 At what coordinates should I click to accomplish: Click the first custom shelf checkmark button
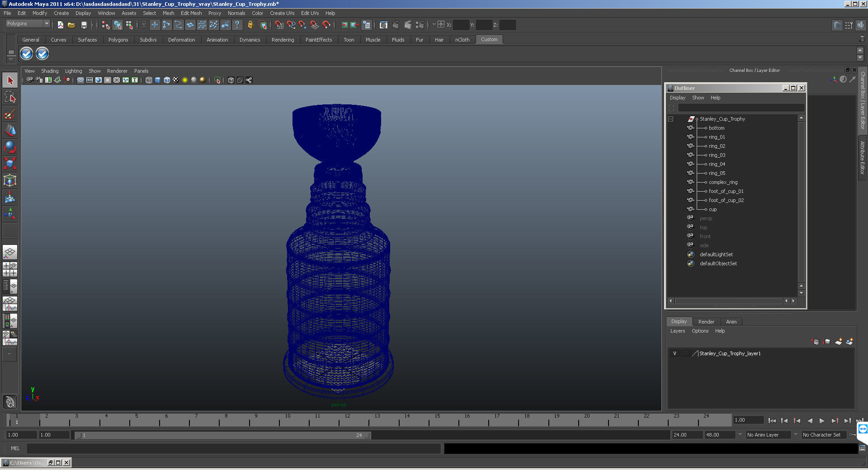26,54
